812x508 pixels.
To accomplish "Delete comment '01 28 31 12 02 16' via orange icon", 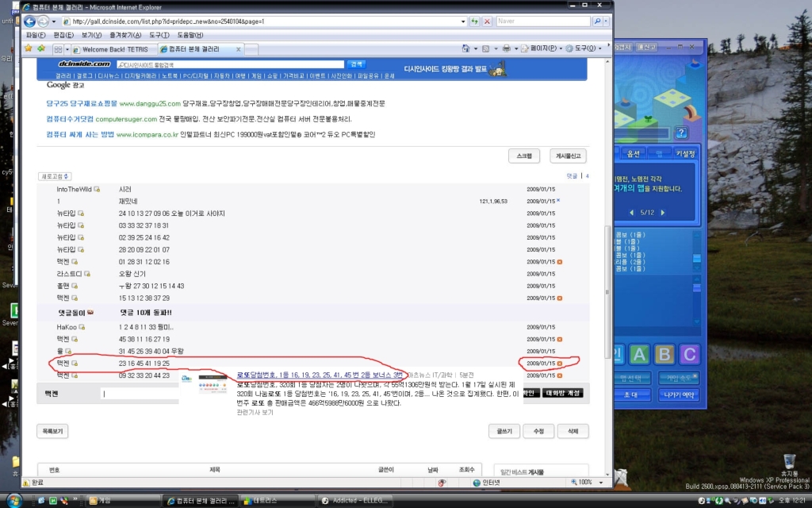I will click(560, 262).
